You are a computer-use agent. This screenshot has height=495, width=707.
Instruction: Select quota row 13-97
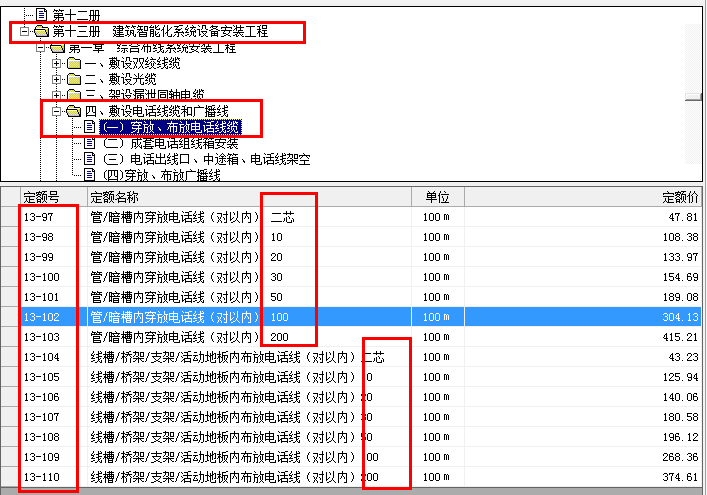(x=351, y=217)
